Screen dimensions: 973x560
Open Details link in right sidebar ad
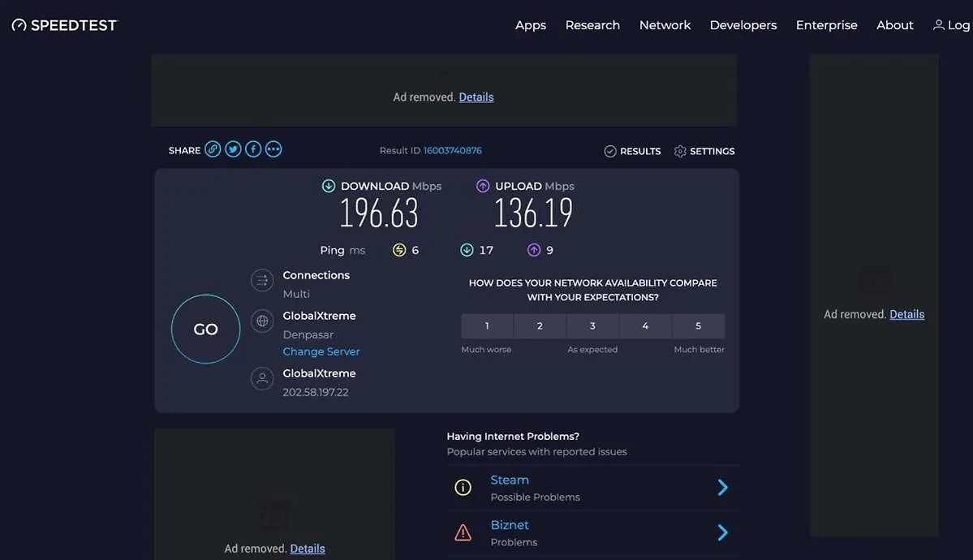coord(907,315)
